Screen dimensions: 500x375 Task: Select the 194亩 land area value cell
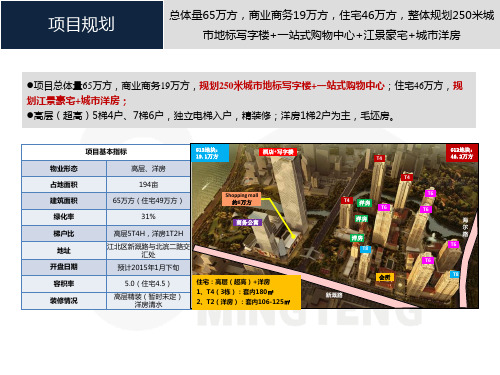[148, 185]
